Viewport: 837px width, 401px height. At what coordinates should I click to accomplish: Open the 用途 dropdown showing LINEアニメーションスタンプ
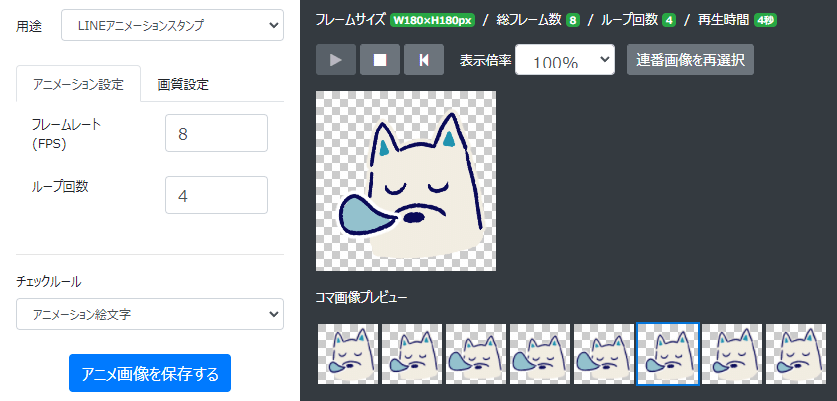point(172,25)
